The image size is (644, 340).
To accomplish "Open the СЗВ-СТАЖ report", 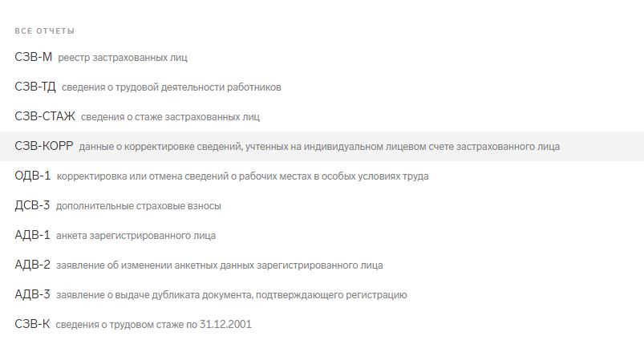I will pyautogui.click(x=45, y=116).
